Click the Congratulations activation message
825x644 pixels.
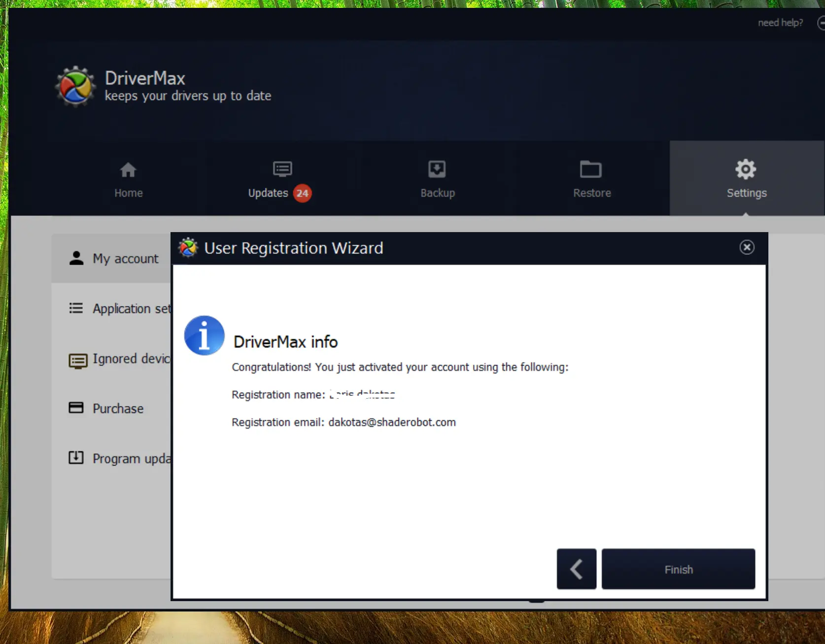click(400, 367)
